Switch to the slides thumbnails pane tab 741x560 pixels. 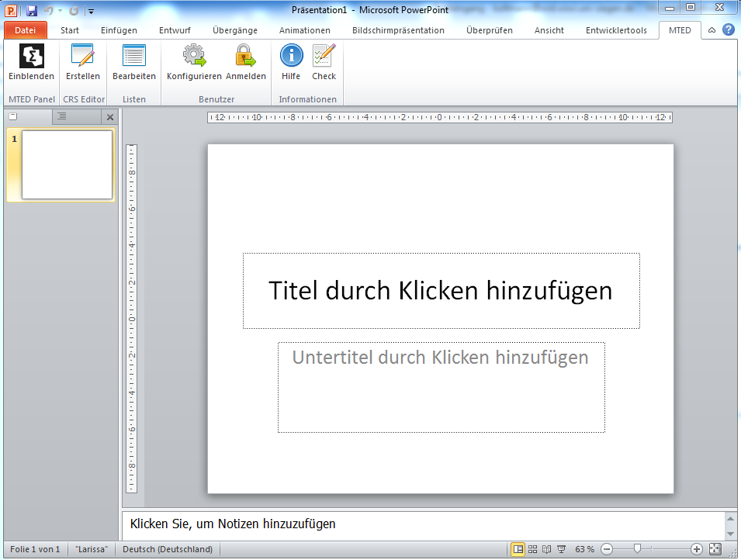29,116
